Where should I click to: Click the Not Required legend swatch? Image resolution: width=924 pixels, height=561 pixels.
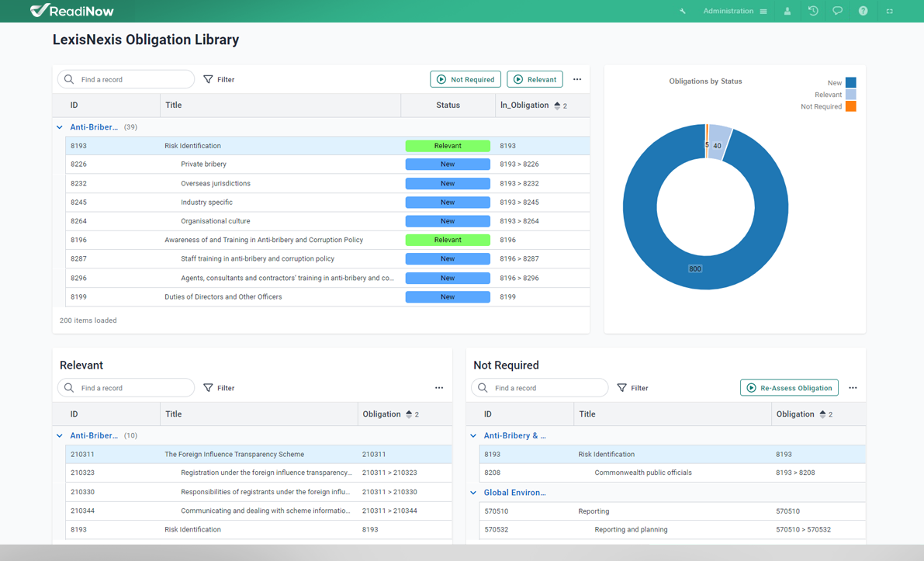851,106
